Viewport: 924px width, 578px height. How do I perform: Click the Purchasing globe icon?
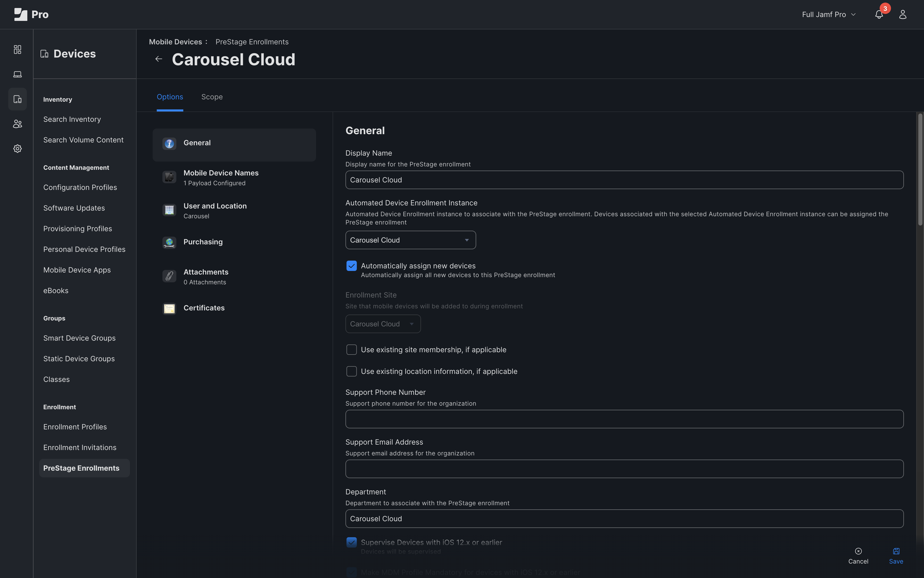(169, 242)
